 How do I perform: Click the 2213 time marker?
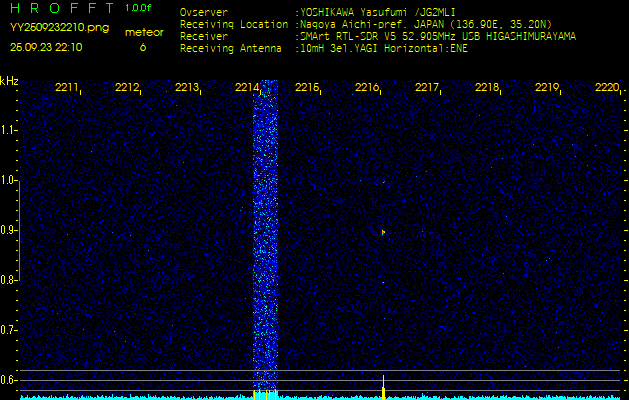click(x=187, y=87)
